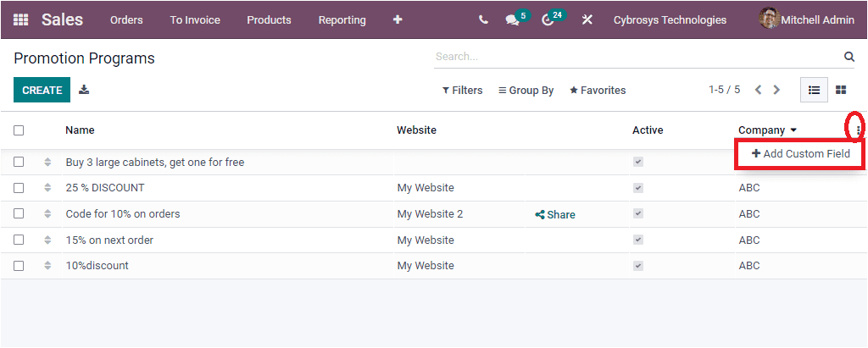
Task: Grab handle of 10%discount row
Action: point(47,266)
